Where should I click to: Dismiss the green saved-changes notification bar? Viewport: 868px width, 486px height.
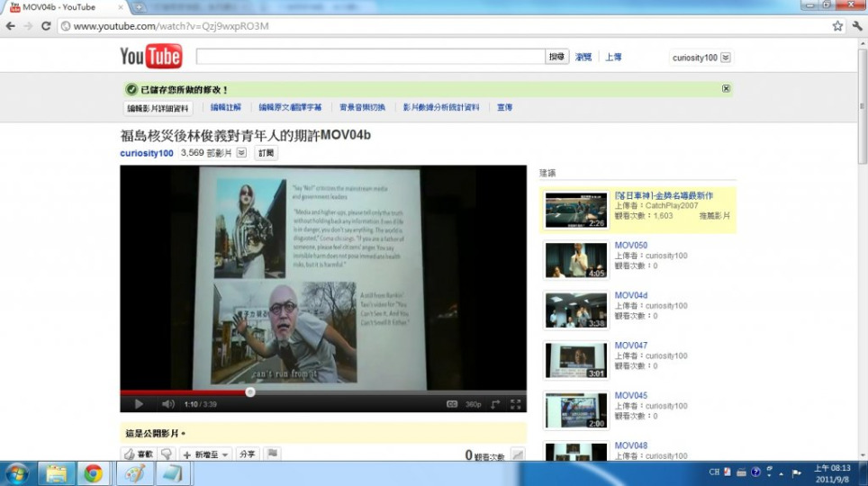click(726, 88)
